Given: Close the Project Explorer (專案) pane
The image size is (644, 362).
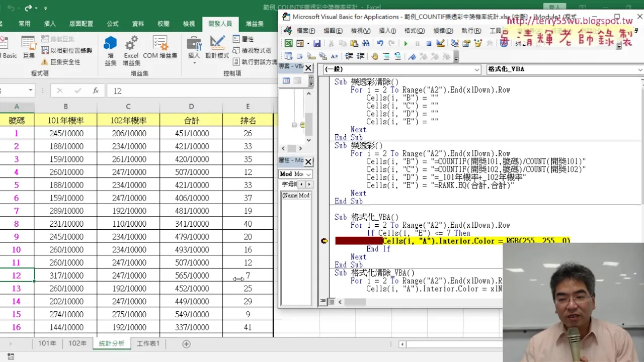Looking at the screenshot, I should [x=308, y=67].
